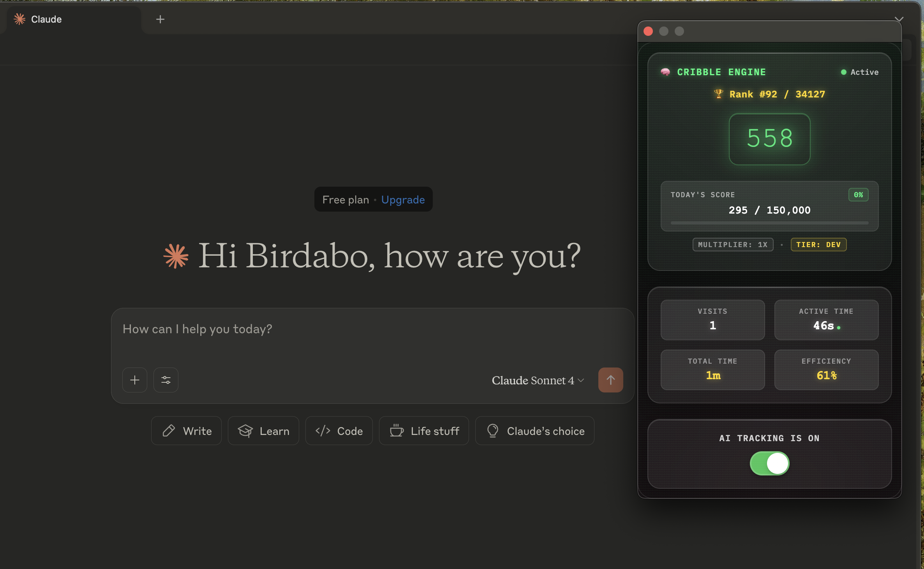This screenshot has height=569, width=924.
Task: Click the pencil icon on Write
Action: [x=169, y=431]
